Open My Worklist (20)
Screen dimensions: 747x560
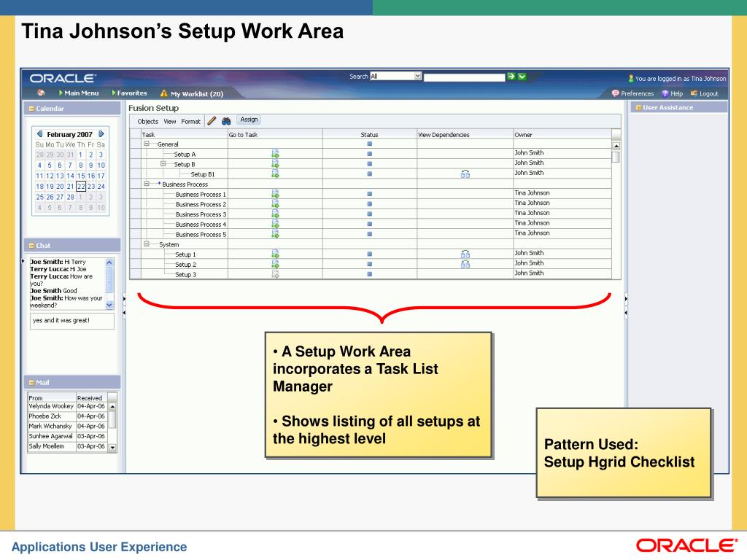coord(192,94)
